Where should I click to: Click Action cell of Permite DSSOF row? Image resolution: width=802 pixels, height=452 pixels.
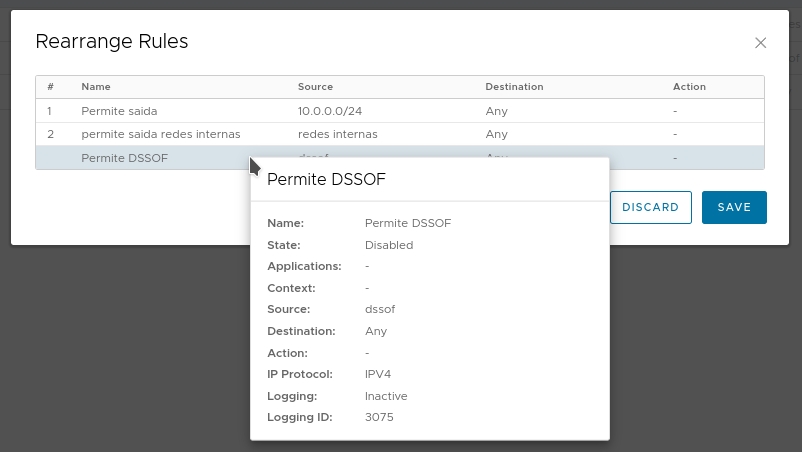[x=676, y=157]
